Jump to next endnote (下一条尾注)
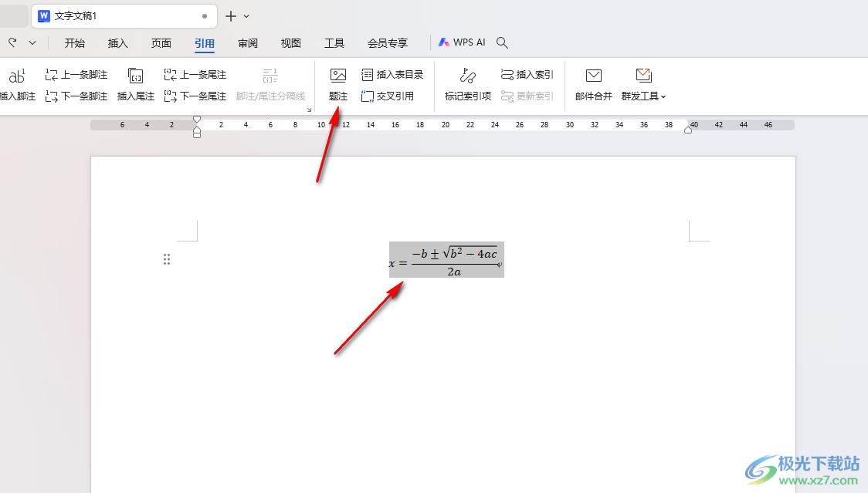The image size is (868, 493). 195,96
